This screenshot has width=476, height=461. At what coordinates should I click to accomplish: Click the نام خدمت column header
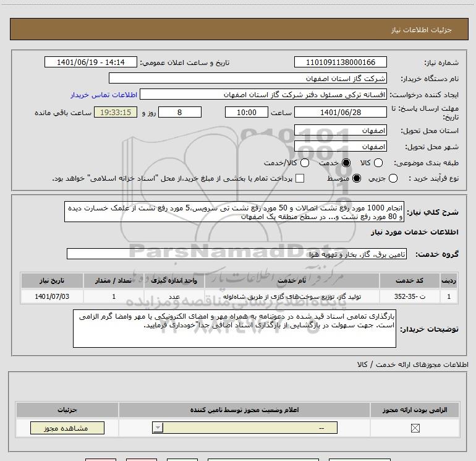point(292,280)
